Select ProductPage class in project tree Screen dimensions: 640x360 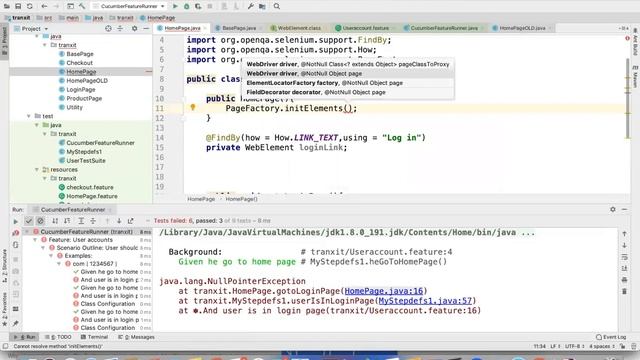coord(84,98)
